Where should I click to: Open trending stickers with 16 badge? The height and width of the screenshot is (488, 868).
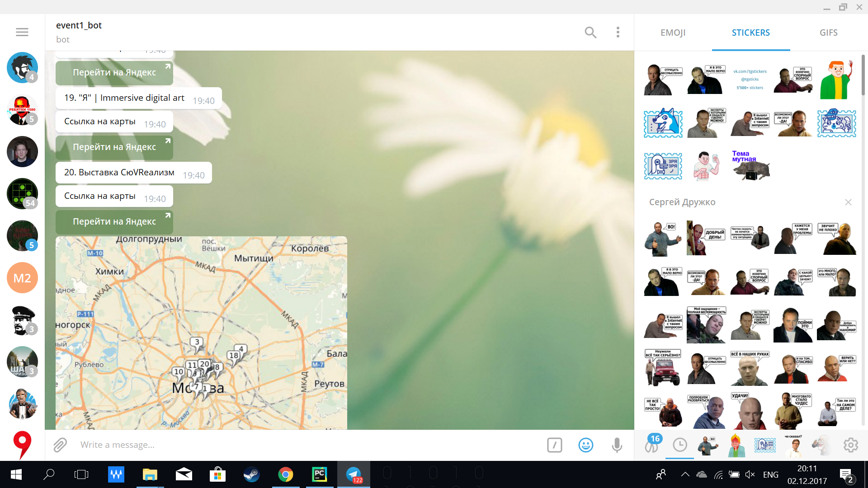[652, 445]
